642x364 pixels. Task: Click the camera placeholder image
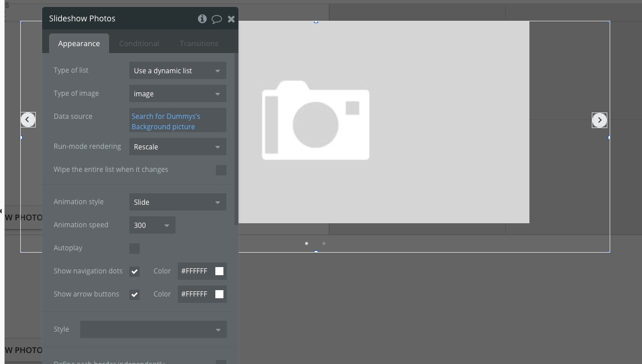(315, 121)
